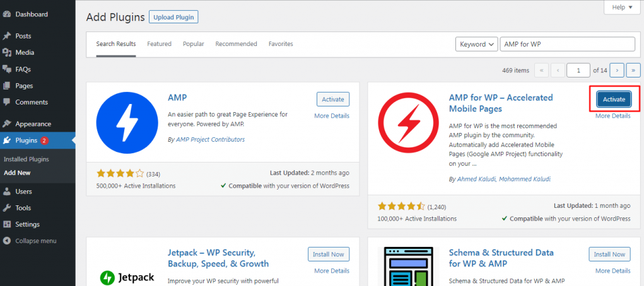Click the AMP for WP star rating
Image resolution: width=644 pixels, height=286 pixels.
pos(402,206)
